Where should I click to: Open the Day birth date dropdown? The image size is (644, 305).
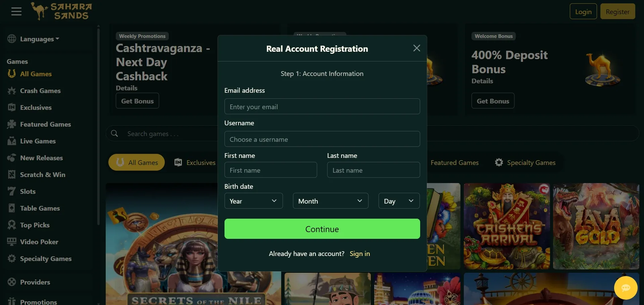click(x=399, y=201)
